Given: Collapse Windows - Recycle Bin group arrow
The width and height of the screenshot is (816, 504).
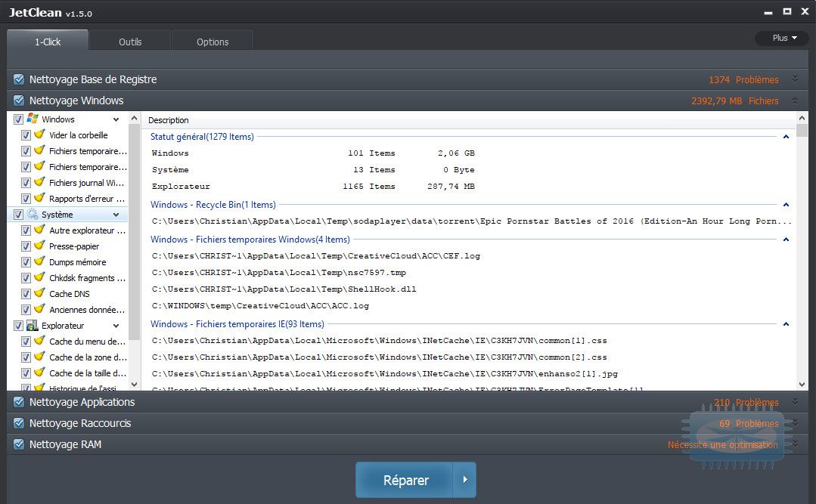Looking at the screenshot, I should click(786, 205).
